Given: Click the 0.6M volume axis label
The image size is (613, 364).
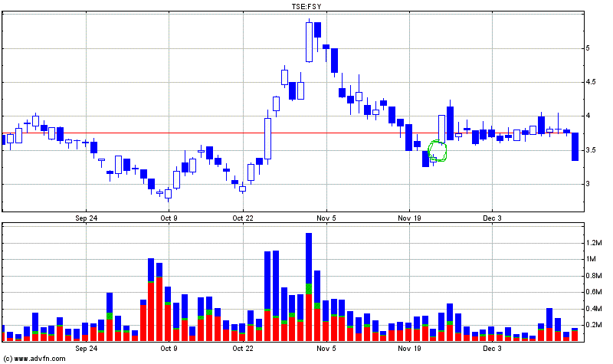Looking at the screenshot, I should click(x=592, y=292).
